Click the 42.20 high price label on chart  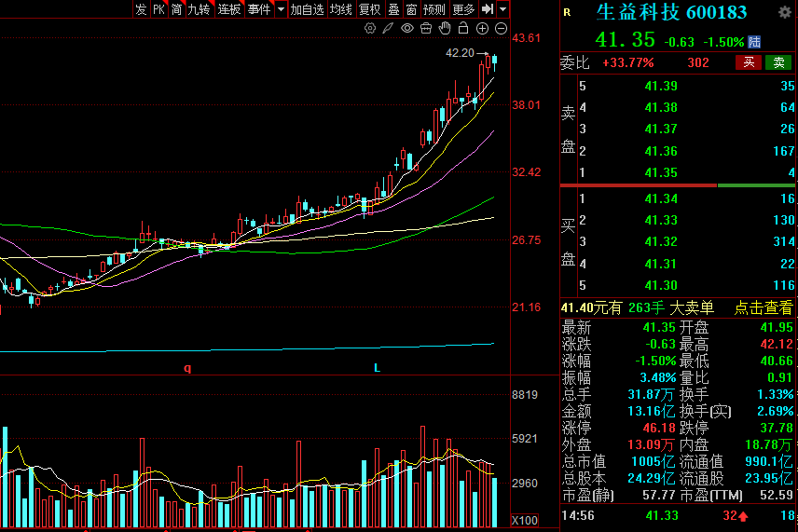tap(460, 53)
